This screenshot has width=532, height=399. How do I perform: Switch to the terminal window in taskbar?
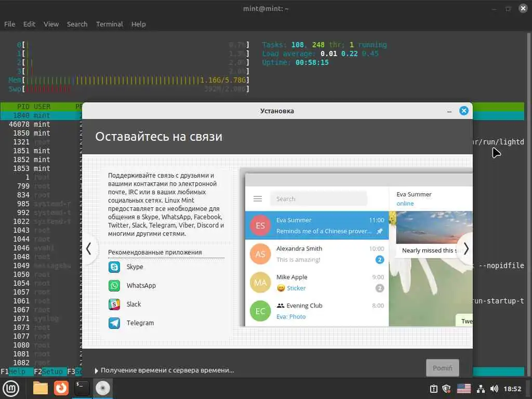tap(82, 389)
